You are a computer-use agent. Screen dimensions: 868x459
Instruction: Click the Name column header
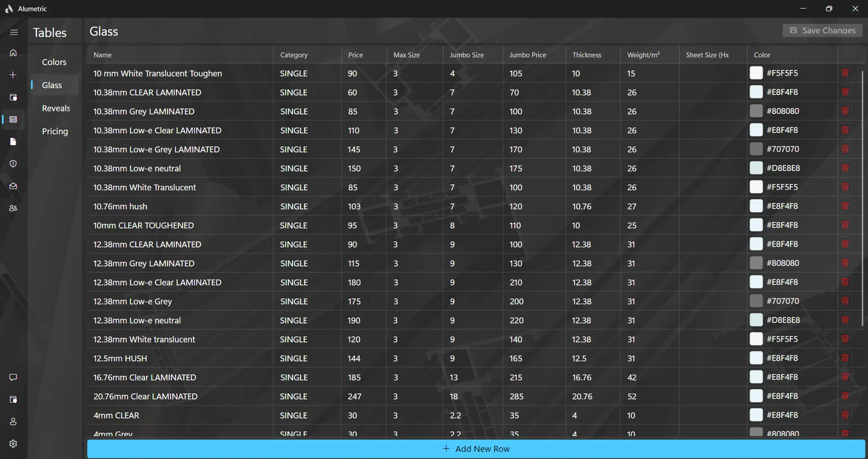(x=180, y=55)
